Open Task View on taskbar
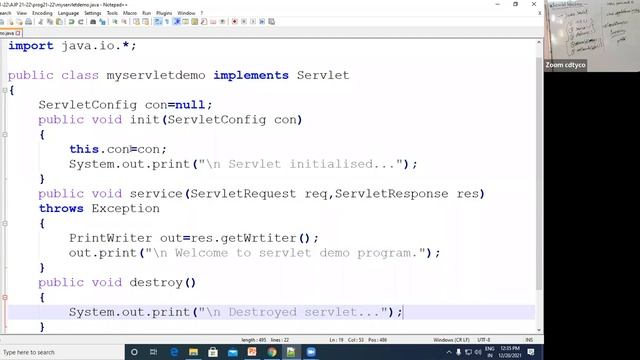This screenshot has width=640, height=360. click(153, 352)
